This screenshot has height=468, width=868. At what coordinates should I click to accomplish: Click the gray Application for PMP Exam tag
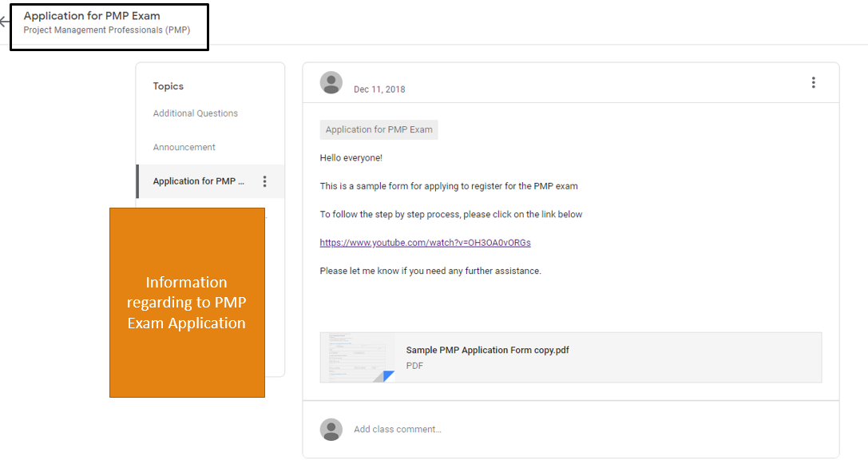379,130
